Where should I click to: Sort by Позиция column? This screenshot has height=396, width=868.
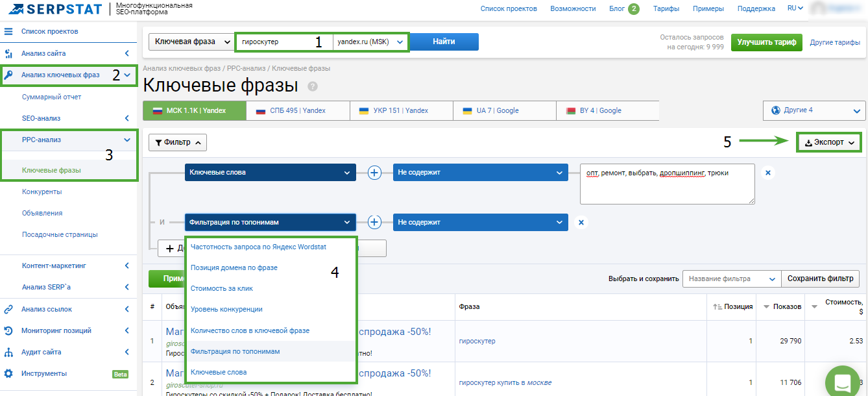click(x=732, y=306)
